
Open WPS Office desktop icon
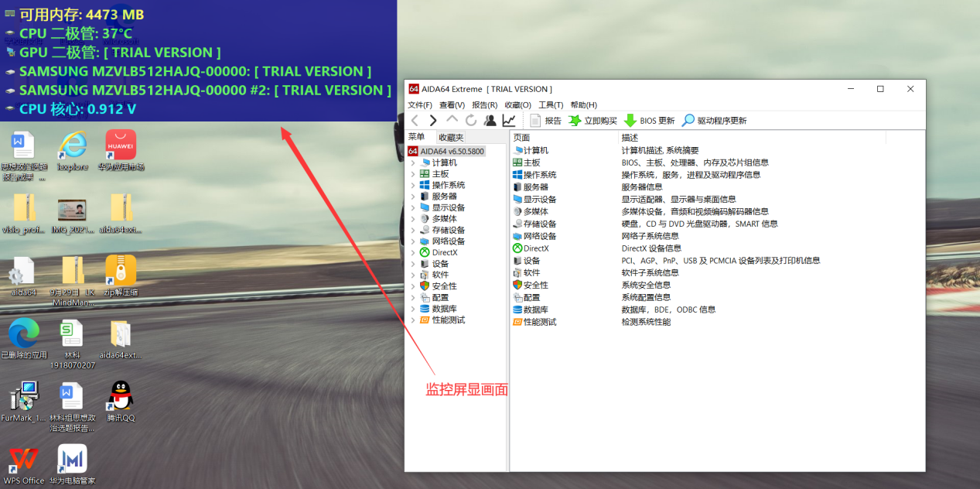pyautogui.click(x=23, y=458)
